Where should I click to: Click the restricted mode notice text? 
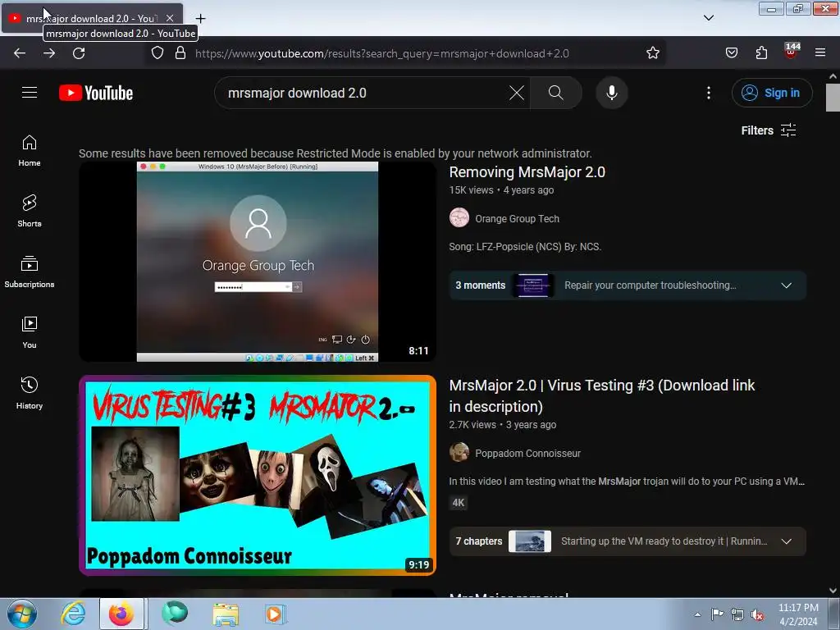click(336, 153)
